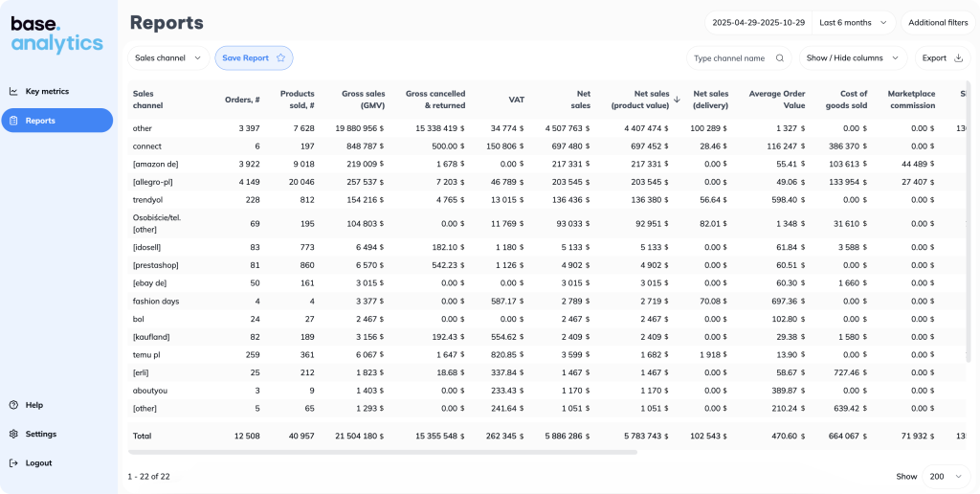The width and height of the screenshot is (980, 494).
Task: Expand the Last 6 months period selector
Action: (x=854, y=22)
